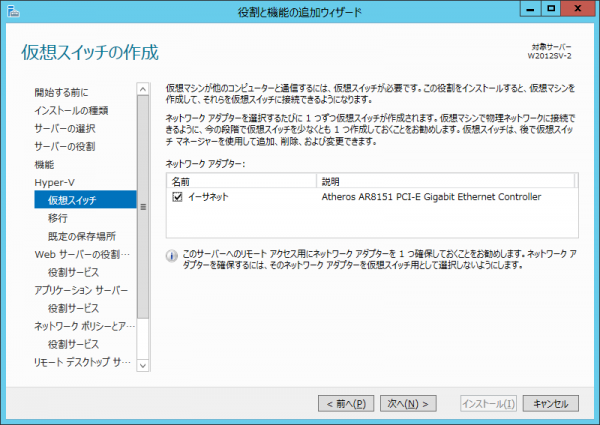Close the Add Roles wizard window

576,11
